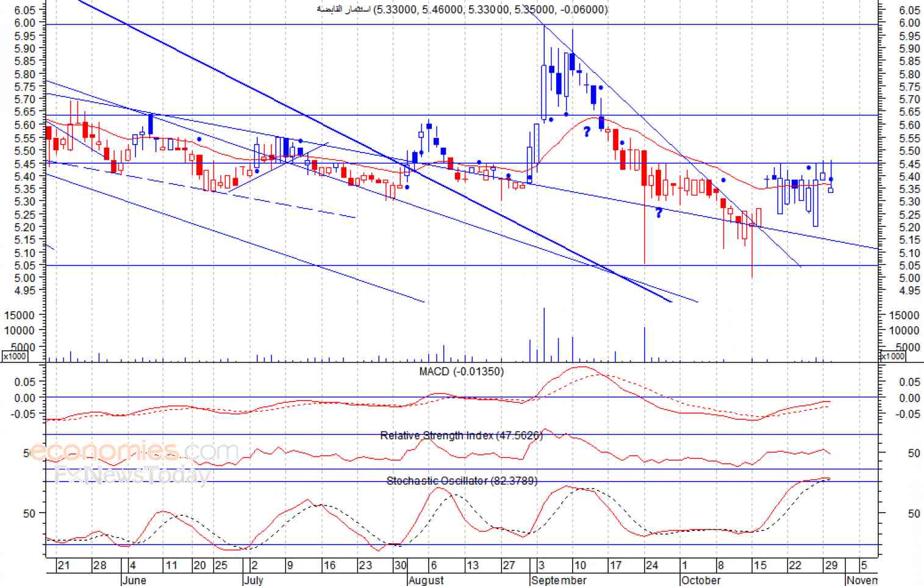
Task: Click the 6.00 price label on right axis
Action: pos(909,23)
